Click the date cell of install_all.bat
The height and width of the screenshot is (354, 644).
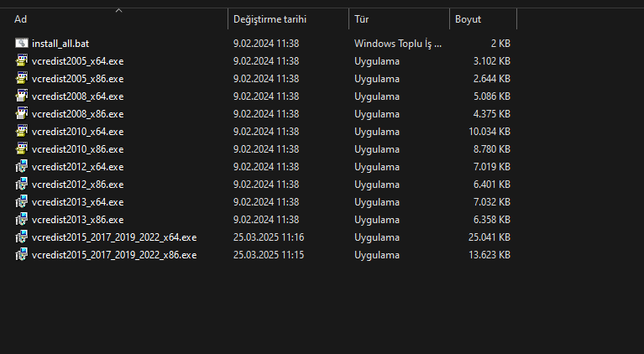266,44
